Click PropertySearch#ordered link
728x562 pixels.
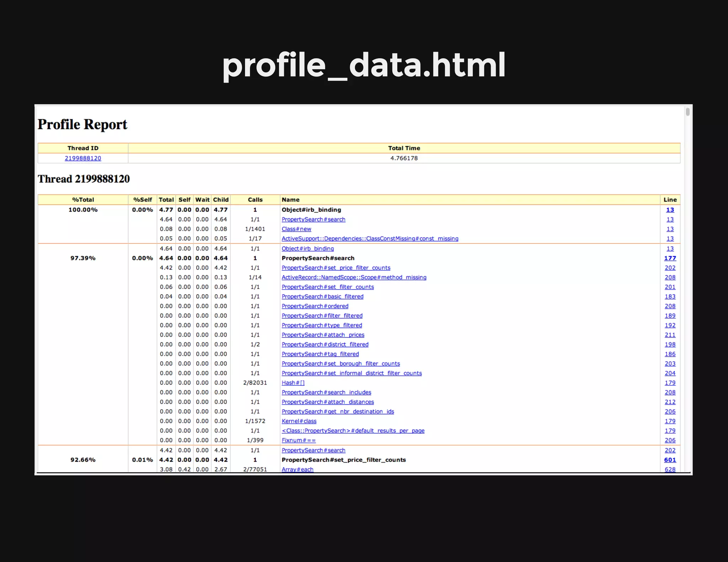click(315, 306)
